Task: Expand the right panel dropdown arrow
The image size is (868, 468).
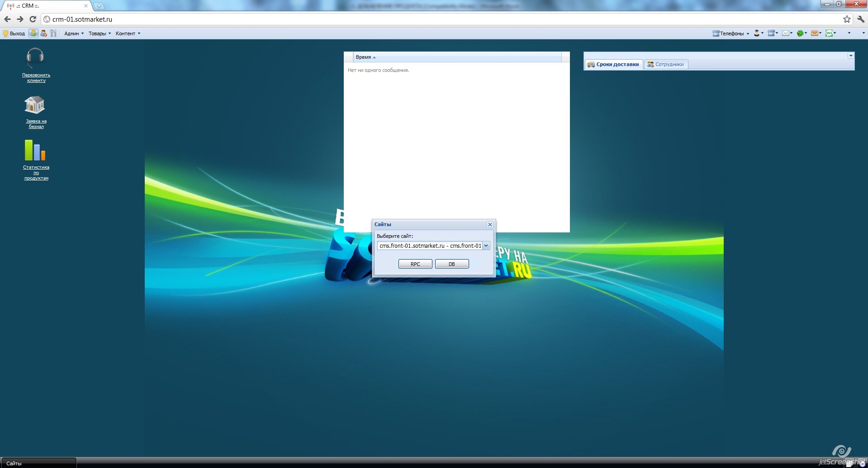Action: tap(851, 56)
